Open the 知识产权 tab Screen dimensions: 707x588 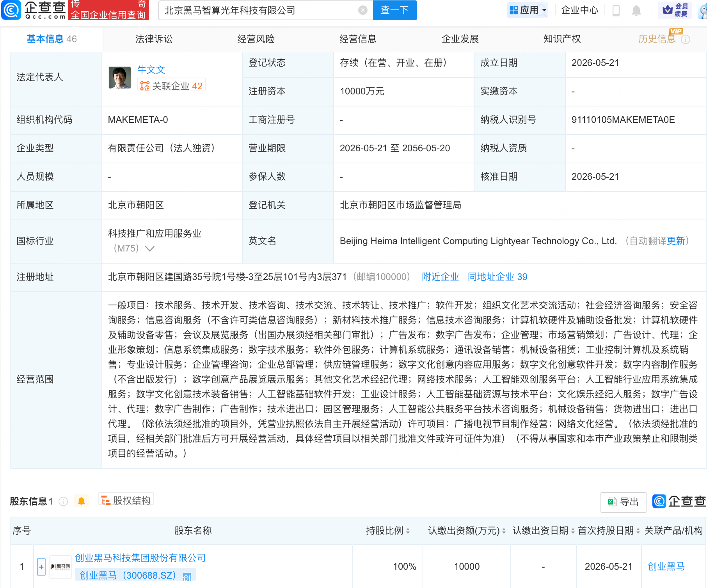(562, 39)
